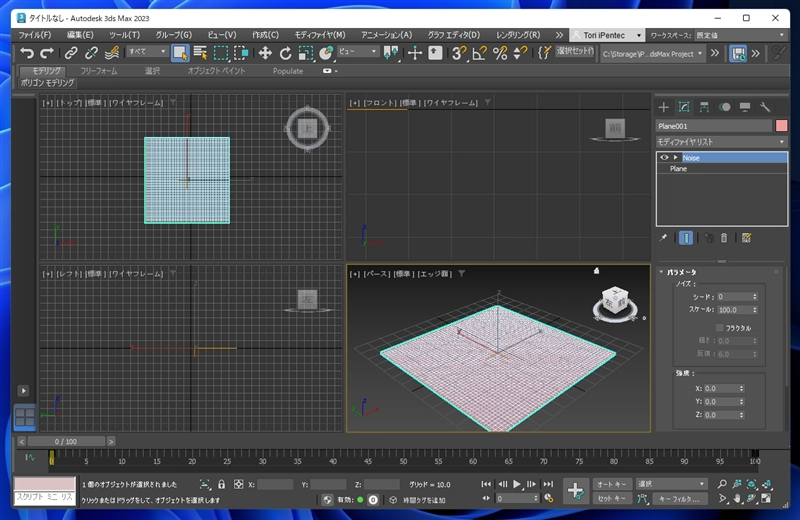Image resolution: width=800 pixels, height=520 pixels.
Task: Toggle Window/Crossing selection icon
Action: [x=241, y=53]
